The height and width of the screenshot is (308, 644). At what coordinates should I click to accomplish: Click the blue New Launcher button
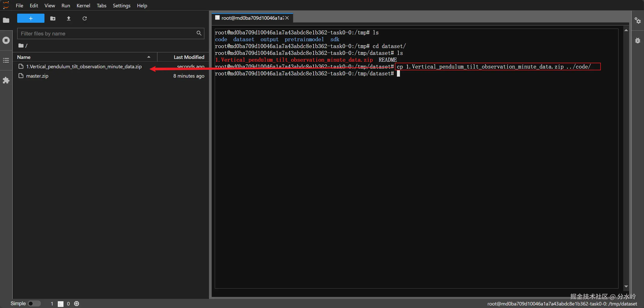[x=31, y=18]
